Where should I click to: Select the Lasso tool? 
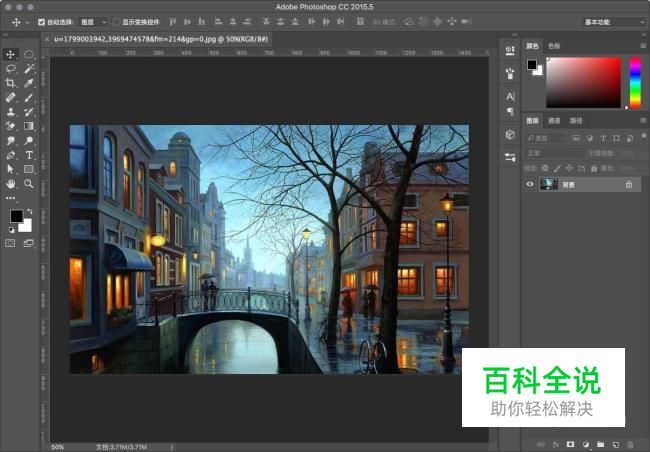[x=10, y=68]
